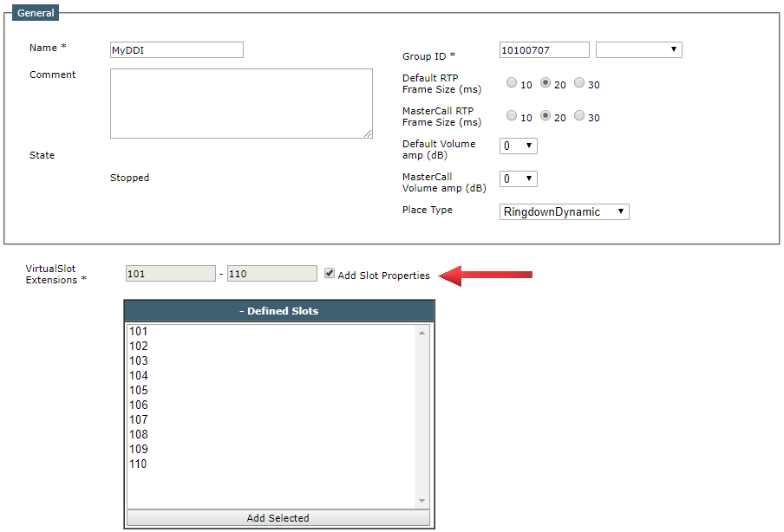Image resolution: width=784 pixels, height=532 pixels.
Task: Open MasterCall Volume amp dropdown
Action: pos(518,178)
